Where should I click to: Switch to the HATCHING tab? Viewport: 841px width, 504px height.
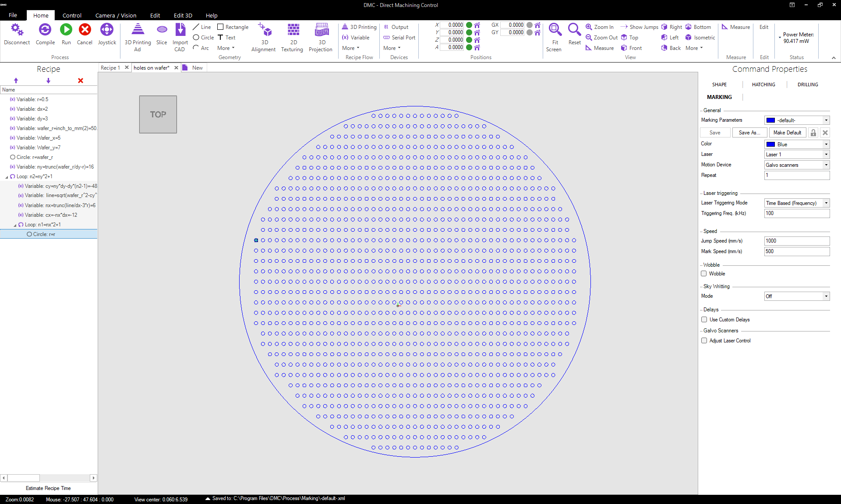coord(763,85)
